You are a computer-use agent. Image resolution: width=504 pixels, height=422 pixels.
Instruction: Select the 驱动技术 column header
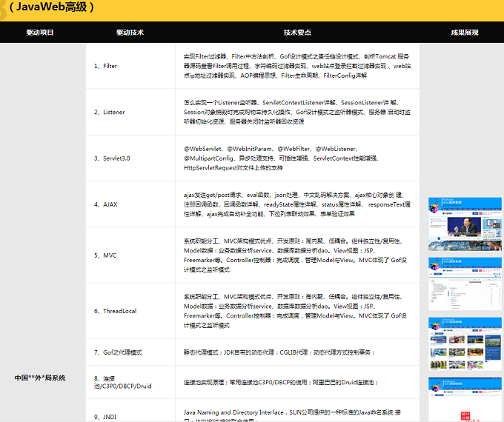130,33
